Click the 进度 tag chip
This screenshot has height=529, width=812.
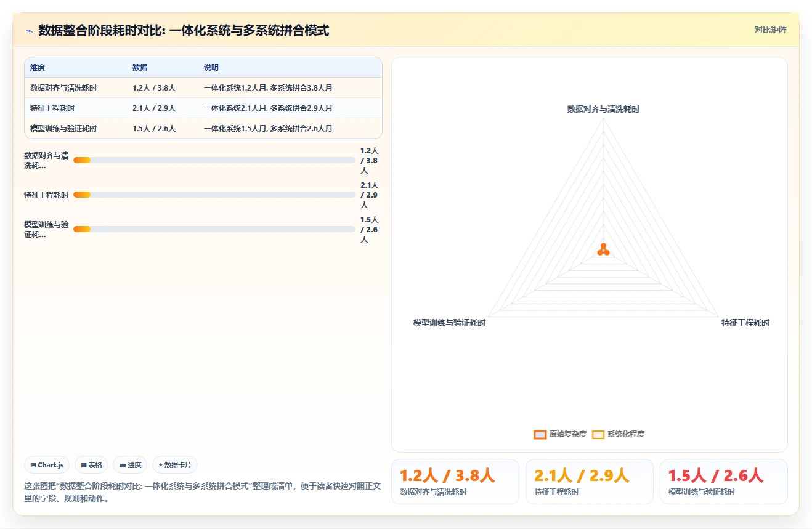pyautogui.click(x=130, y=465)
